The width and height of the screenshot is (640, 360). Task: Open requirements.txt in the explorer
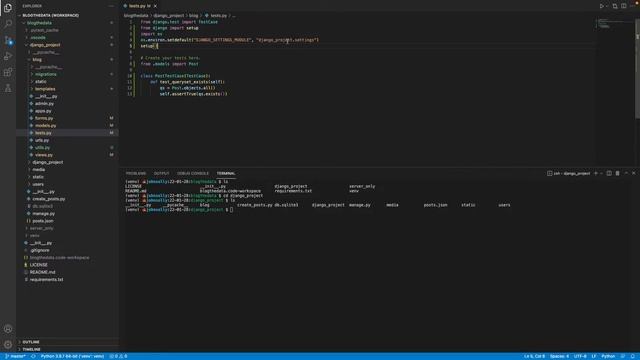click(46, 280)
